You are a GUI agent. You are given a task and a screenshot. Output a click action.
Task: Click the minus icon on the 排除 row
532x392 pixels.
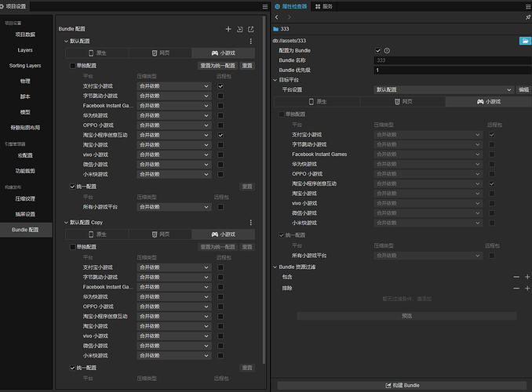click(x=516, y=289)
